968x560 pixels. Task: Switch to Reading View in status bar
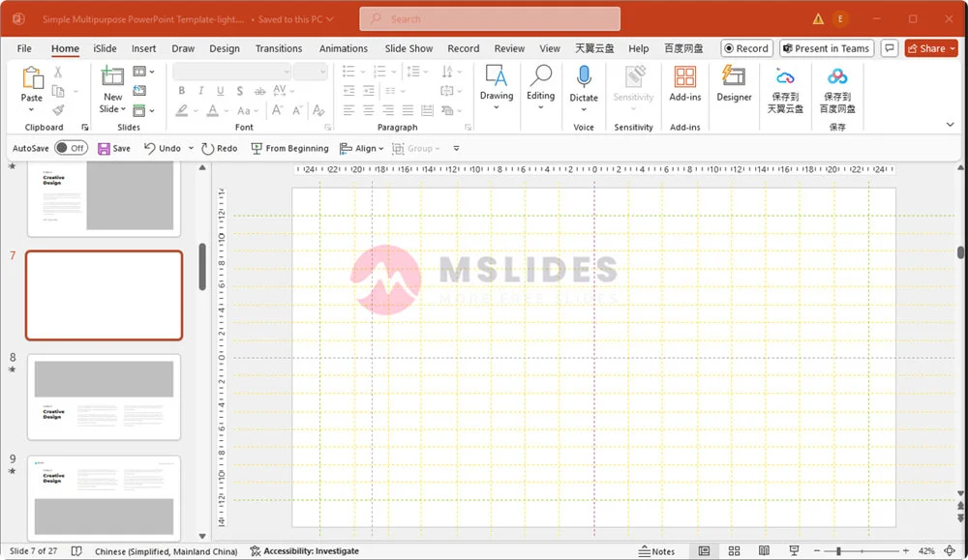(764, 550)
